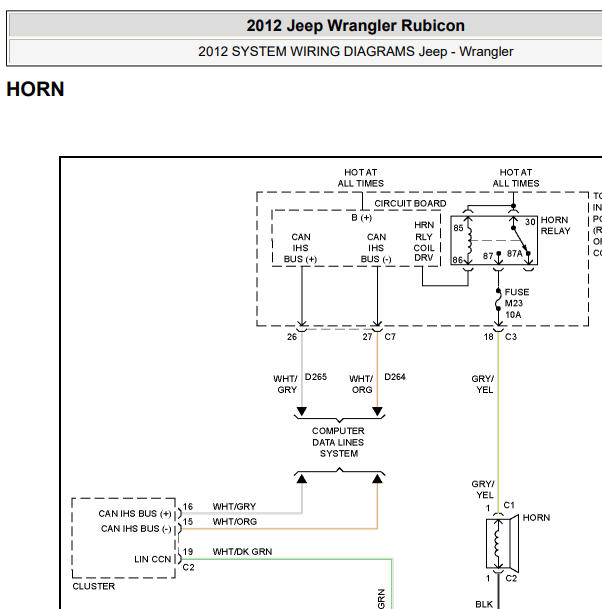
Task: Click the C2 connector label on the cluster
Action: pos(188,567)
